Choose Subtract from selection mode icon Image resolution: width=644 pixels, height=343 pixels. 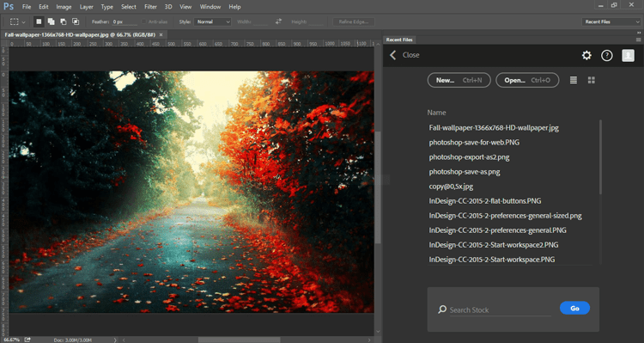[x=64, y=21]
